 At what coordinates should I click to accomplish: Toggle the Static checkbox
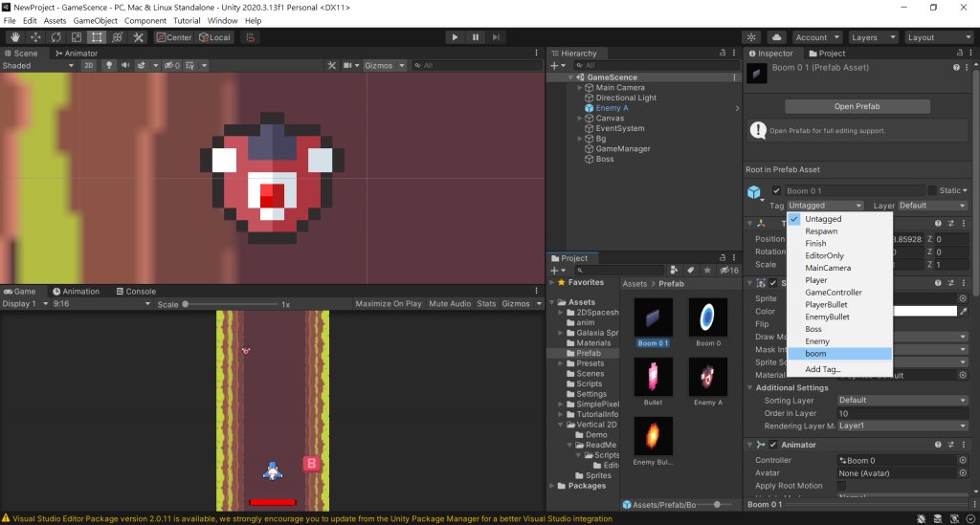click(x=933, y=191)
